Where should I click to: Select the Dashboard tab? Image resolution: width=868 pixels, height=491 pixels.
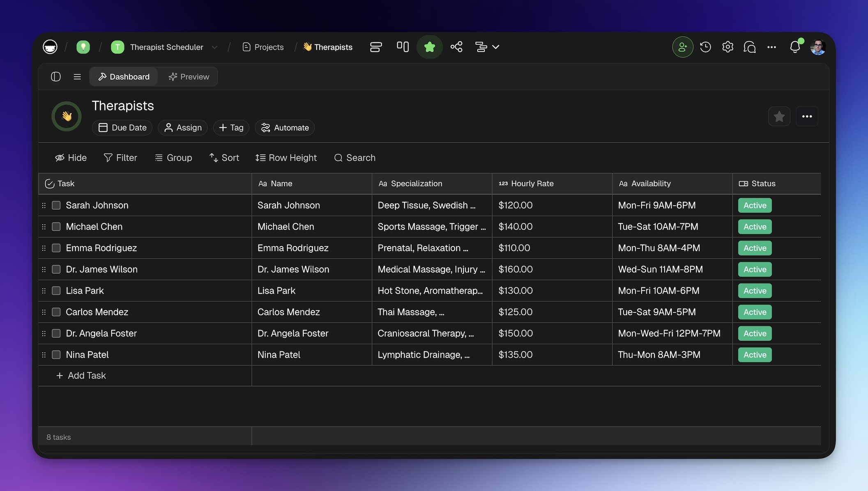124,77
